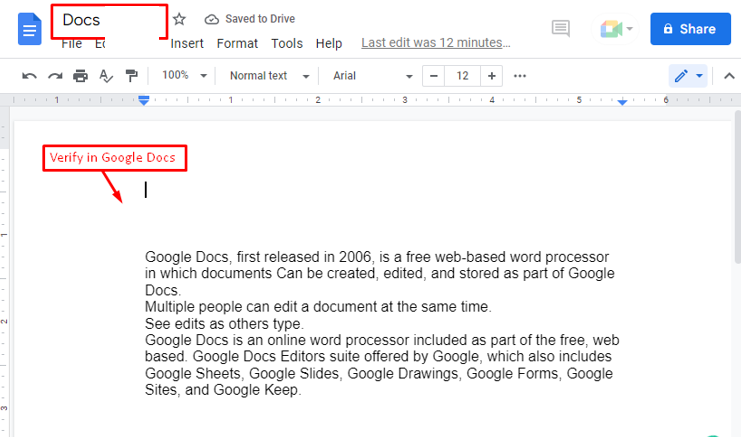Open the Tools menu
The width and height of the screenshot is (741, 437).
[287, 43]
